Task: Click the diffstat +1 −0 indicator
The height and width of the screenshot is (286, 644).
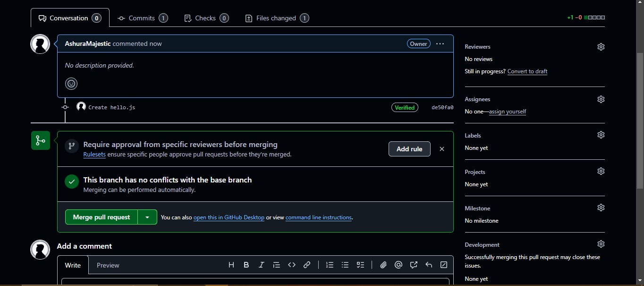Action: pyautogui.click(x=586, y=17)
